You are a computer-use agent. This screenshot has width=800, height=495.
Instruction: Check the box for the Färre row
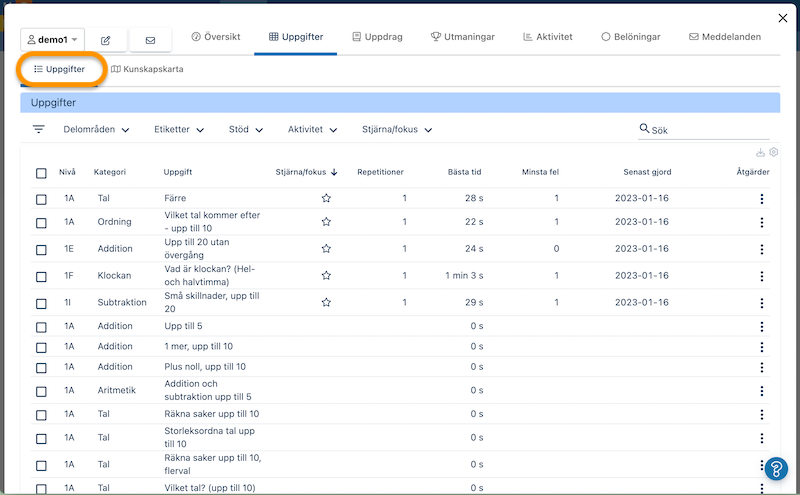(41, 199)
